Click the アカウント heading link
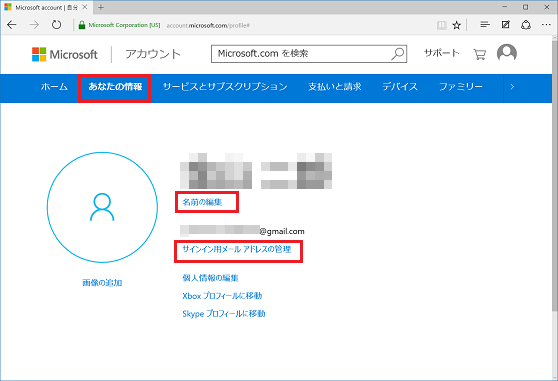The image size is (558, 381). tap(153, 54)
